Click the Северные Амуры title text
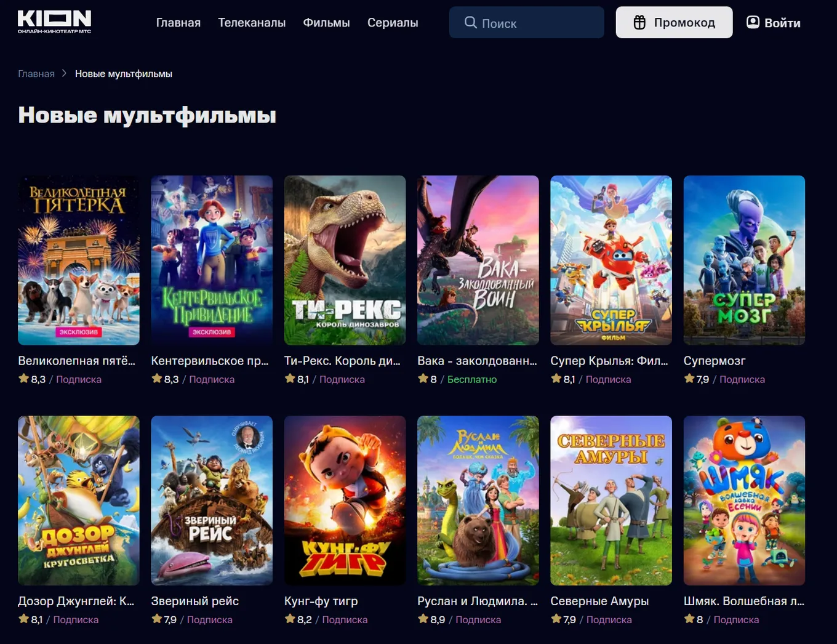Image resolution: width=837 pixels, height=644 pixels. coord(599,601)
